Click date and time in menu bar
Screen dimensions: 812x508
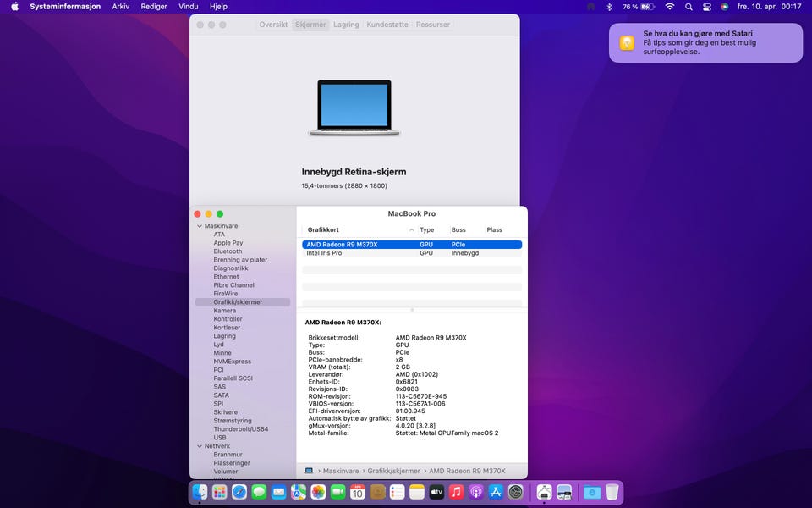tap(769, 7)
